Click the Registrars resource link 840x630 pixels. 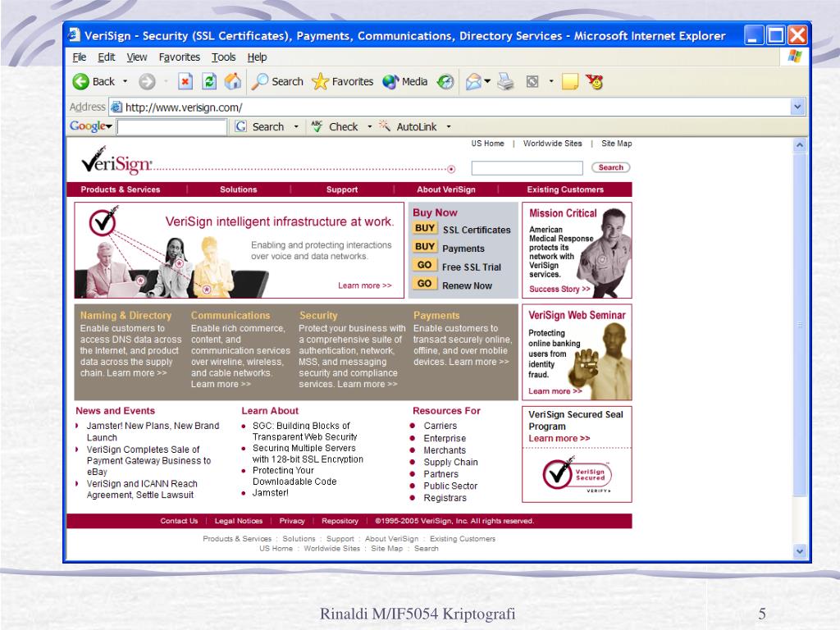pos(445,498)
